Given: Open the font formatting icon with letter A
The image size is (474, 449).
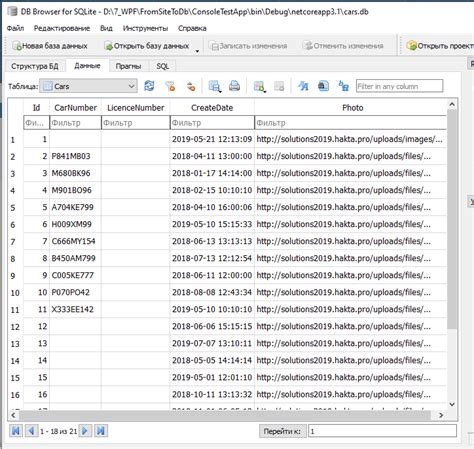Looking at the screenshot, I should [x=303, y=86].
